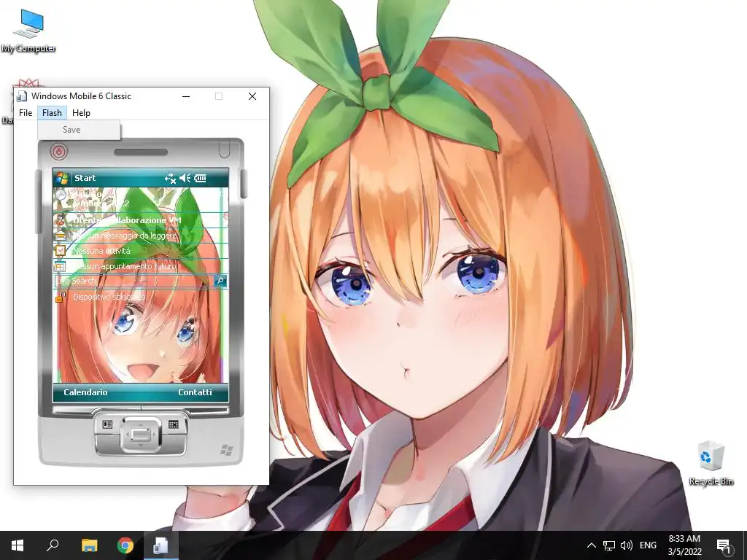This screenshot has height=560, width=747.
Task: Open the owner info row icon
Action: click(61, 220)
